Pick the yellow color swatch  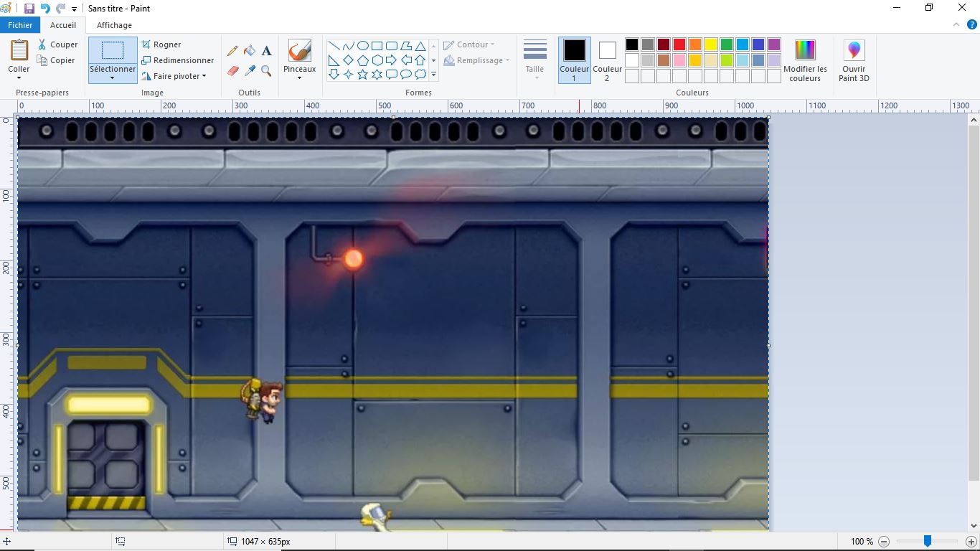pyautogui.click(x=711, y=44)
